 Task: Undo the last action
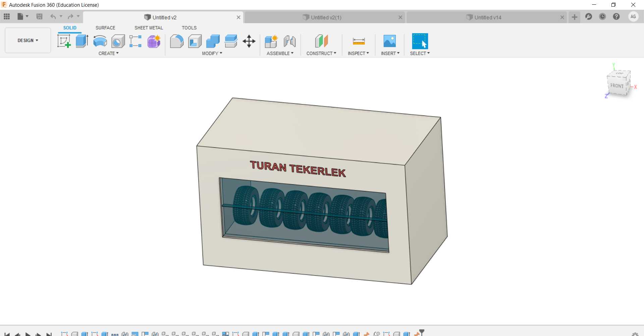point(53,16)
